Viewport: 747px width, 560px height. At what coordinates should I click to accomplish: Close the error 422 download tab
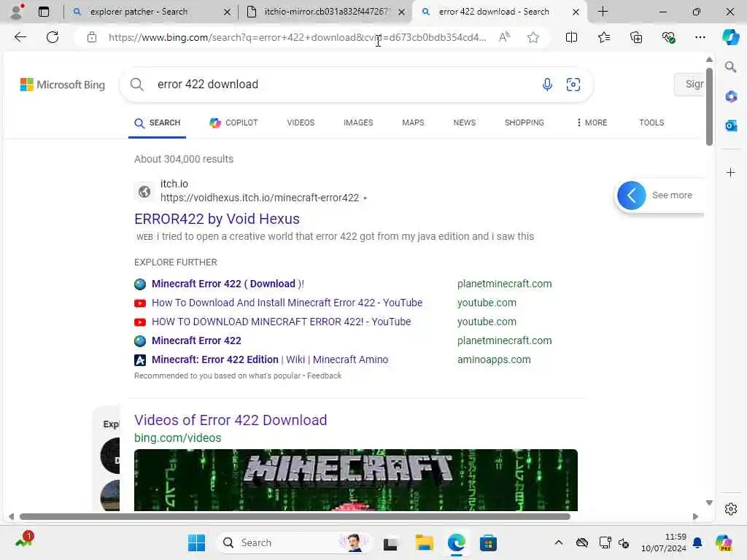[x=576, y=12]
